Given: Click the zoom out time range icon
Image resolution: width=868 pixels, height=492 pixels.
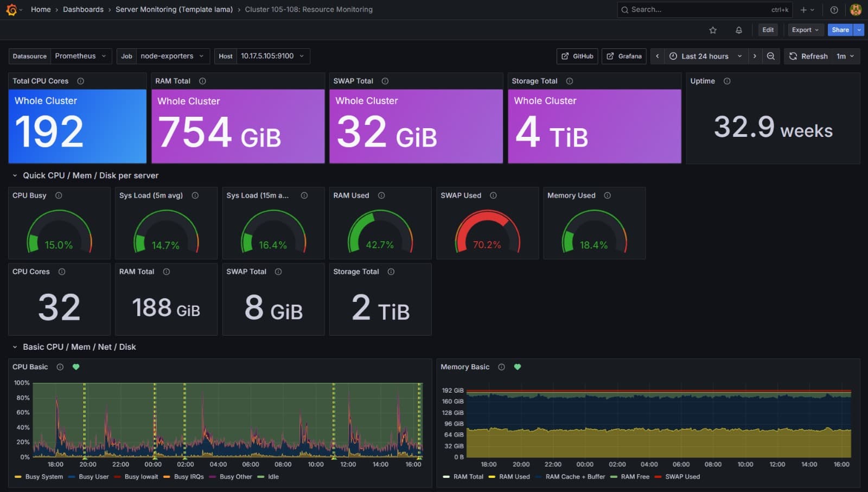Looking at the screenshot, I should (x=770, y=56).
